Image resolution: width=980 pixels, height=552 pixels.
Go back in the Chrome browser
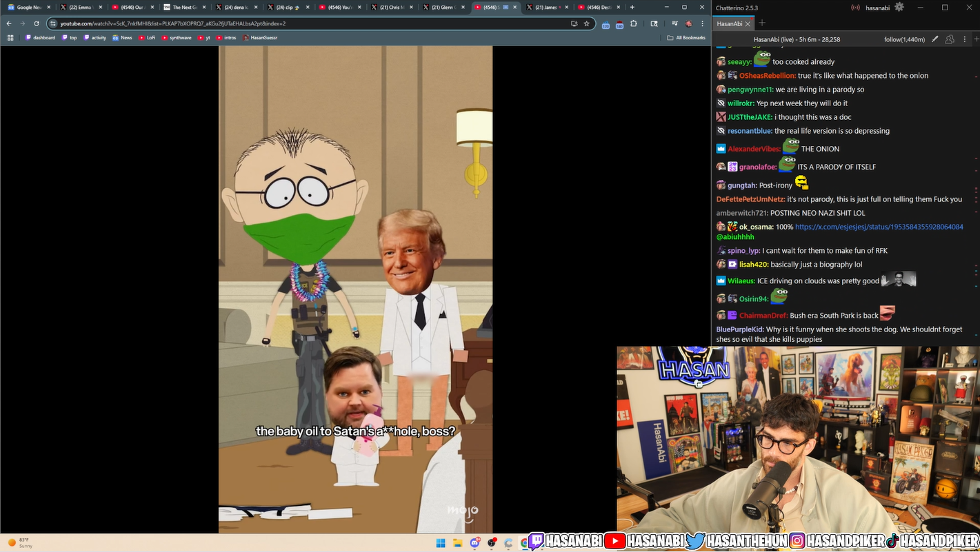9,23
